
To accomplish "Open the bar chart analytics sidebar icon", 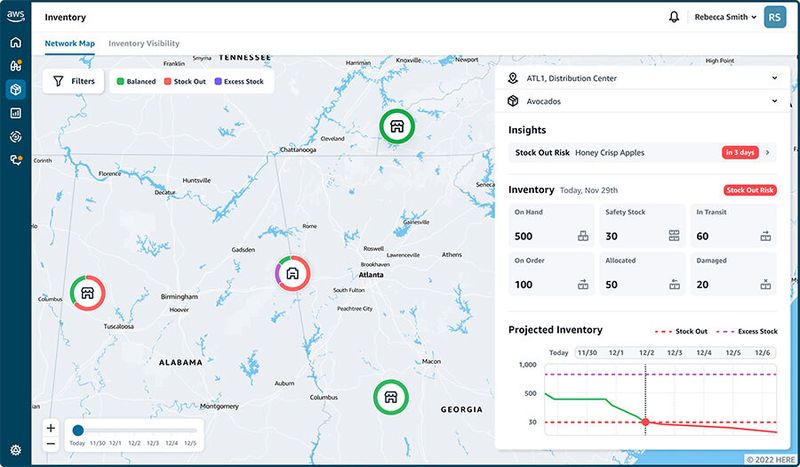I will click(x=15, y=113).
